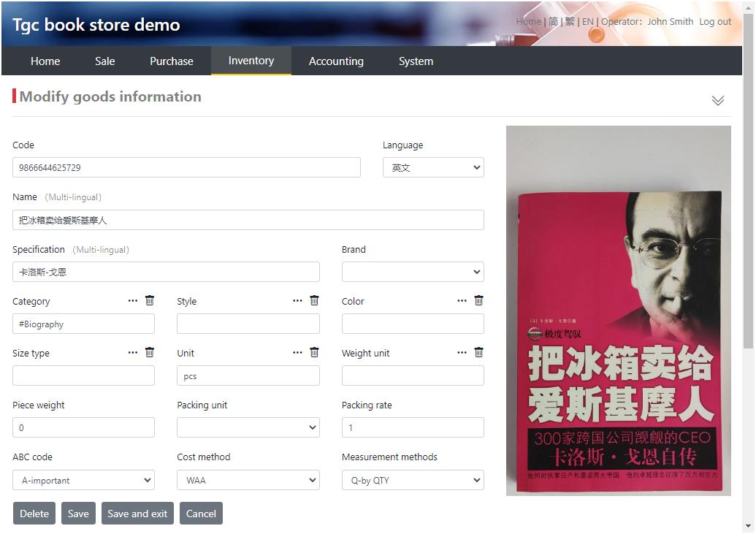Open the Inventory menu

pyautogui.click(x=251, y=61)
